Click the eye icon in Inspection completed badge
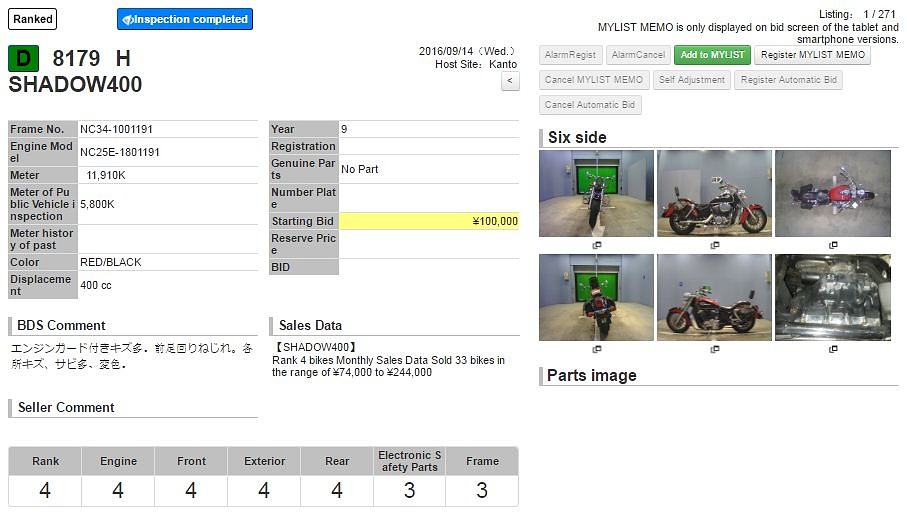This screenshot has height=515, width=907. tap(128, 19)
